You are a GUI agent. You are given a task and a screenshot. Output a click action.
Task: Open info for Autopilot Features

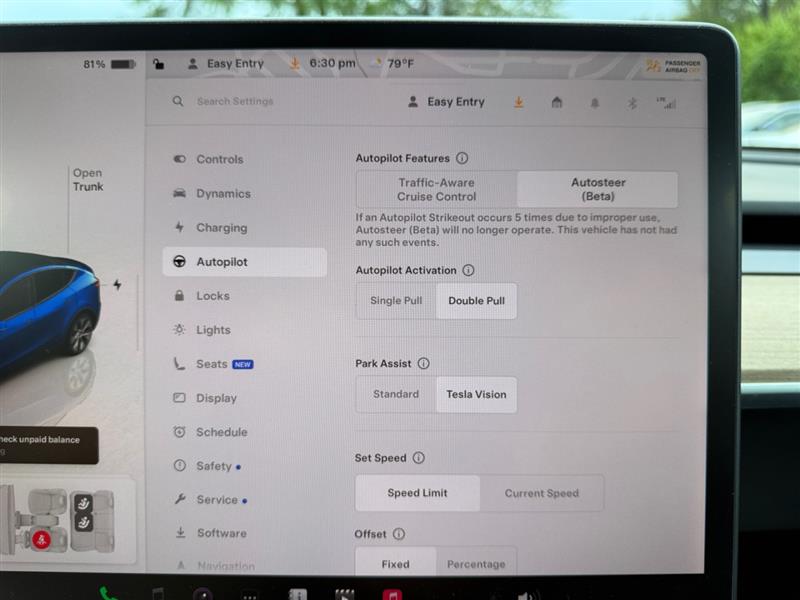[462, 158]
